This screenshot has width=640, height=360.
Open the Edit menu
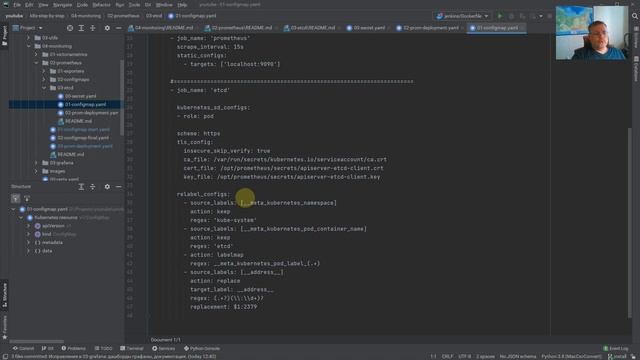(29, 5)
